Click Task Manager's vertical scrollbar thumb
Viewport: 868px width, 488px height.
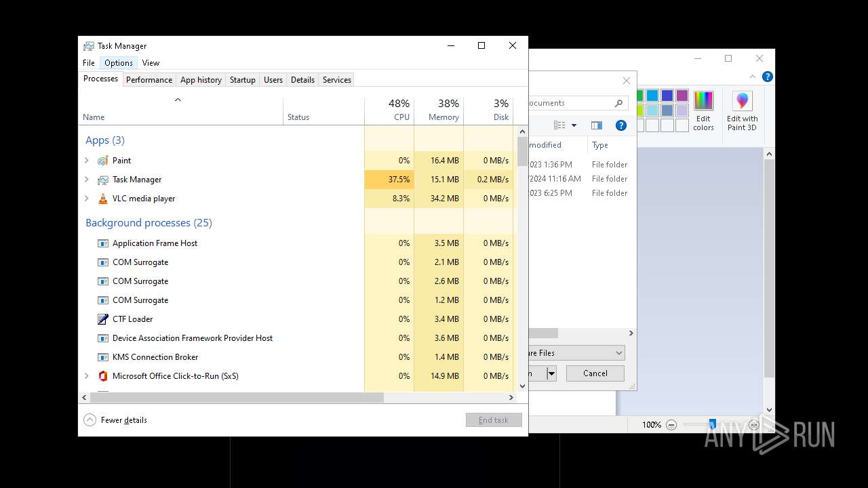coord(522,152)
